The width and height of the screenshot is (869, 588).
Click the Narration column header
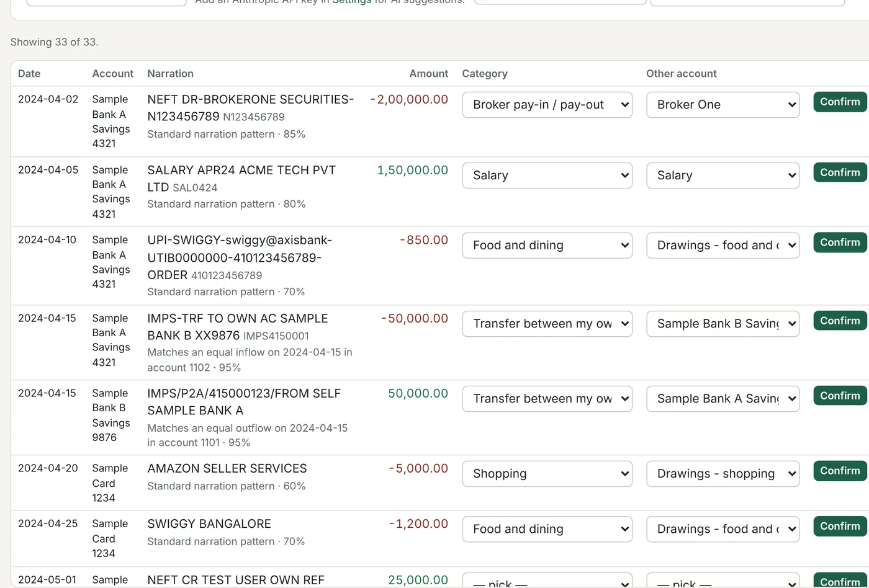tap(170, 73)
